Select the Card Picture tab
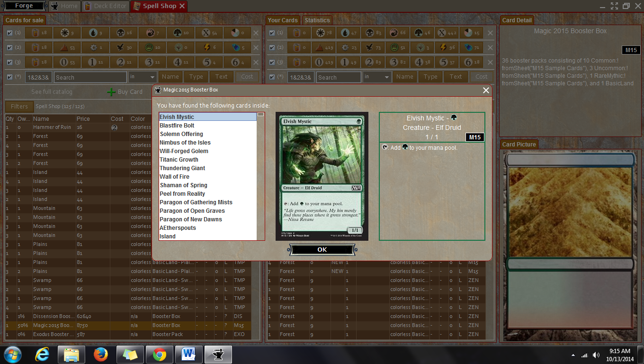Viewport: 644px width, 364px height. 519,144
